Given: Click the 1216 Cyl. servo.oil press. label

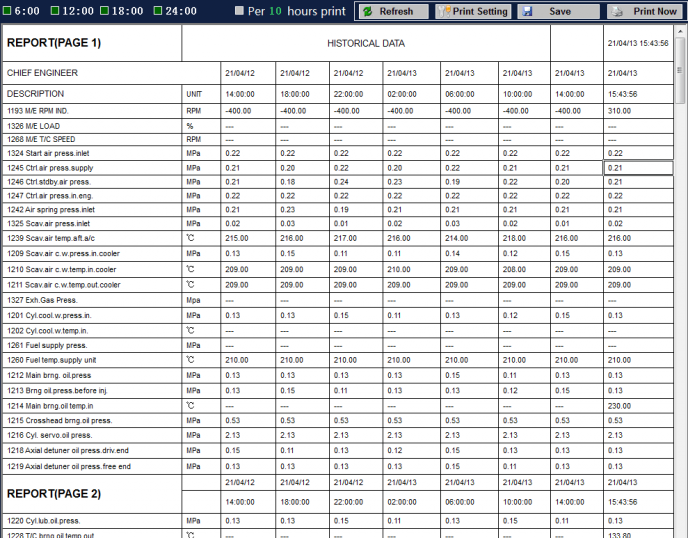Looking at the screenshot, I should click(x=49, y=435).
